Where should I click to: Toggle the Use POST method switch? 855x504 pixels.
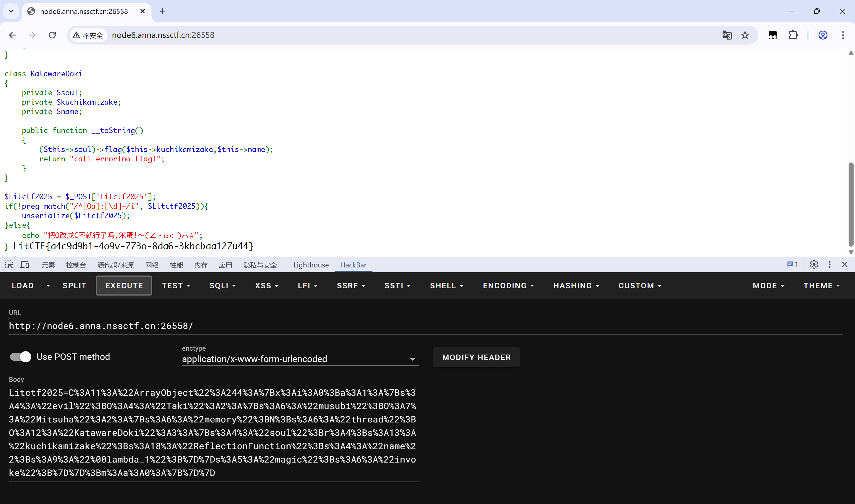click(20, 357)
